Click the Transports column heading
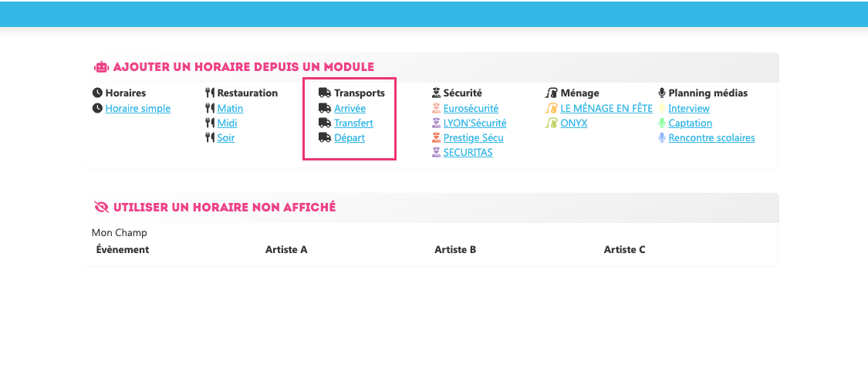 pos(360,93)
